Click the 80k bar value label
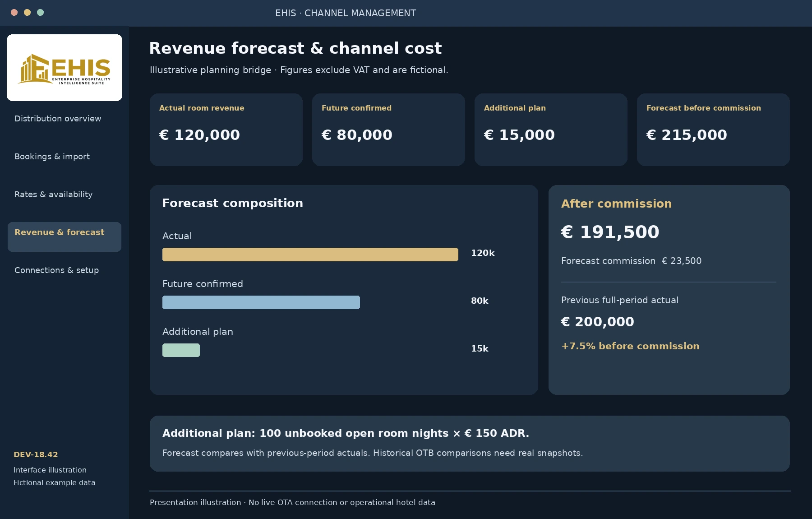 (x=480, y=301)
